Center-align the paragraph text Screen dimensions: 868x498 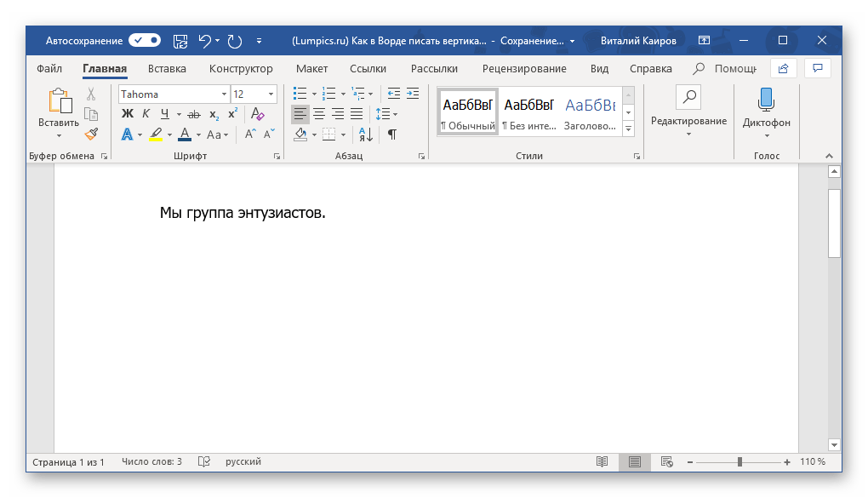coord(319,114)
